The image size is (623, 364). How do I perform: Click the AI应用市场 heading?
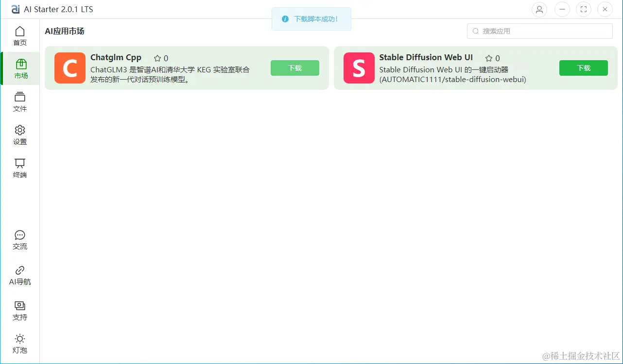click(65, 31)
